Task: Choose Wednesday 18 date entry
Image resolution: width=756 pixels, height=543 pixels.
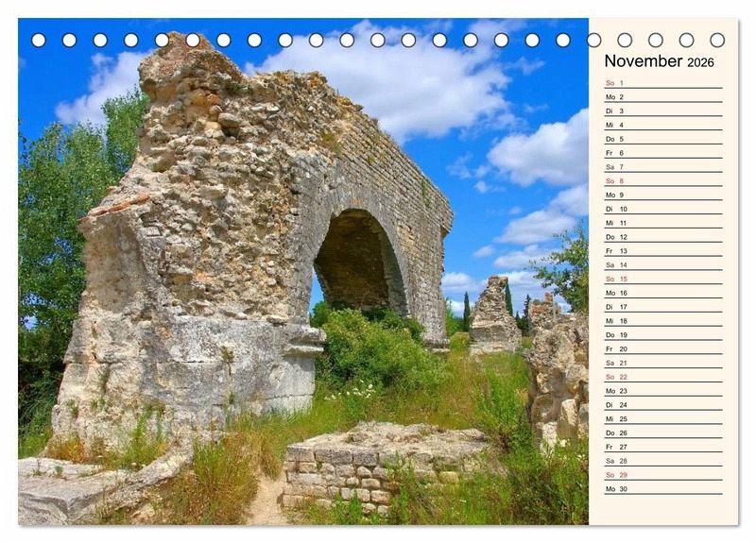Action: coord(661,321)
